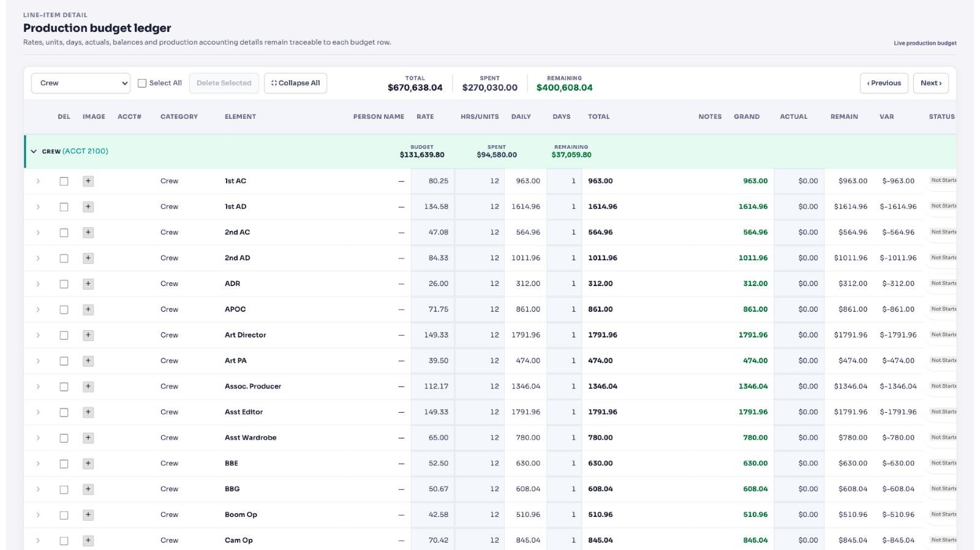980x550 pixels.
Task: Expand the Art PA row details
Action: pos(38,361)
